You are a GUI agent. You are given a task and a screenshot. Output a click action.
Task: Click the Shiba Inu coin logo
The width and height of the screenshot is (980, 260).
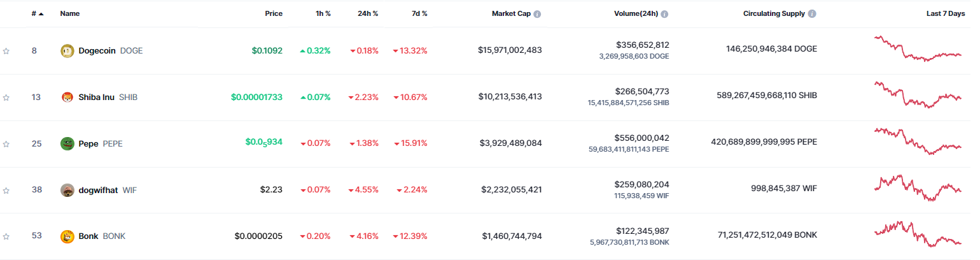coord(67,97)
